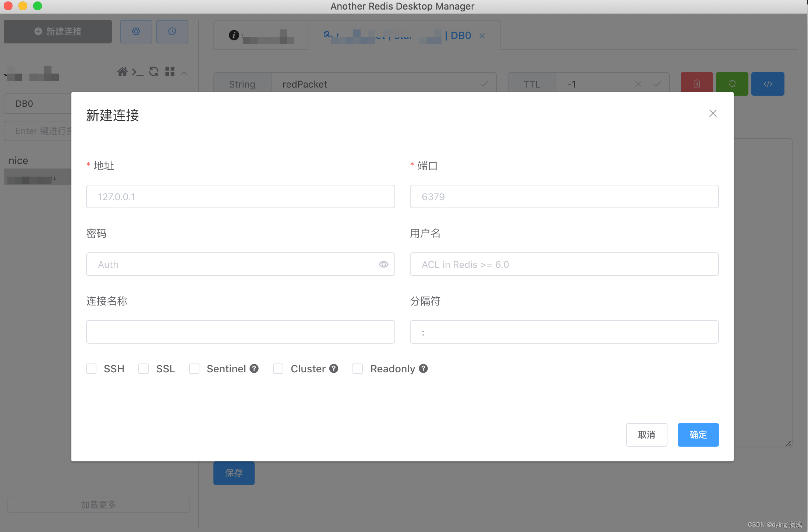The height and width of the screenshot is (532, 808).
Task: Switch to the server info tab
Action: (x=261, y=35)
